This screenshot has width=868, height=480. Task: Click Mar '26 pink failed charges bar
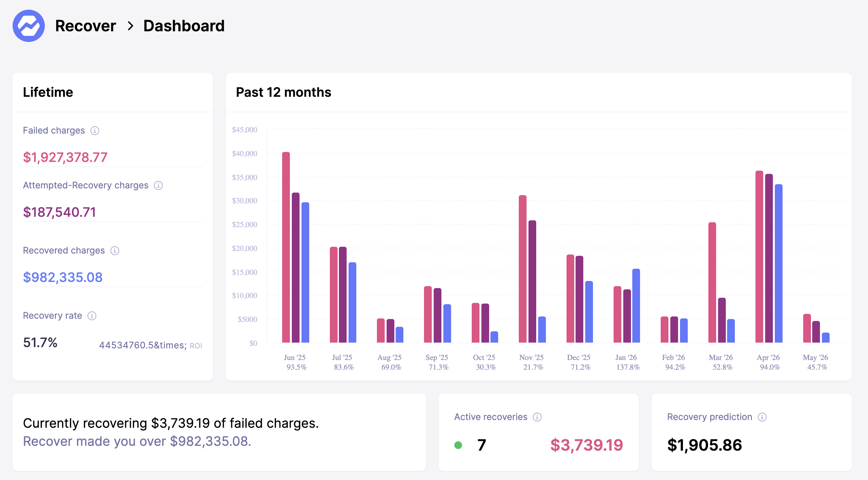pyautogui.click(x=712, y=283)
